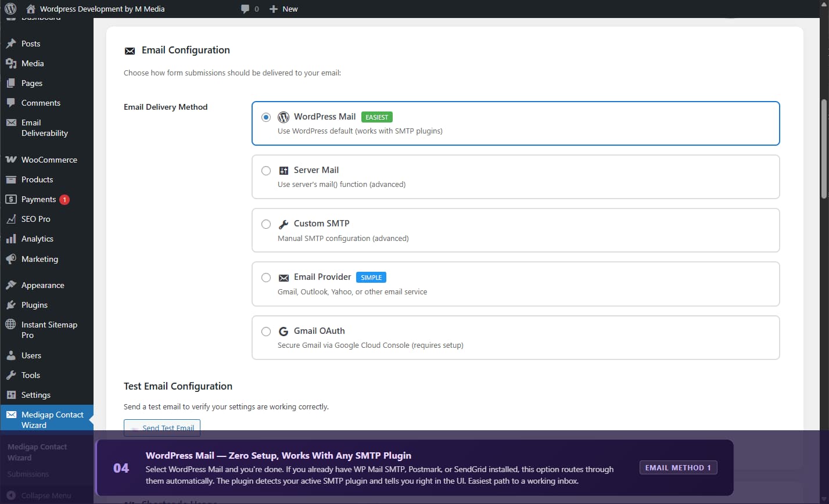The image size is (829, 504).
Task: Click the Send Test Email button
Action: coord(162,428)
